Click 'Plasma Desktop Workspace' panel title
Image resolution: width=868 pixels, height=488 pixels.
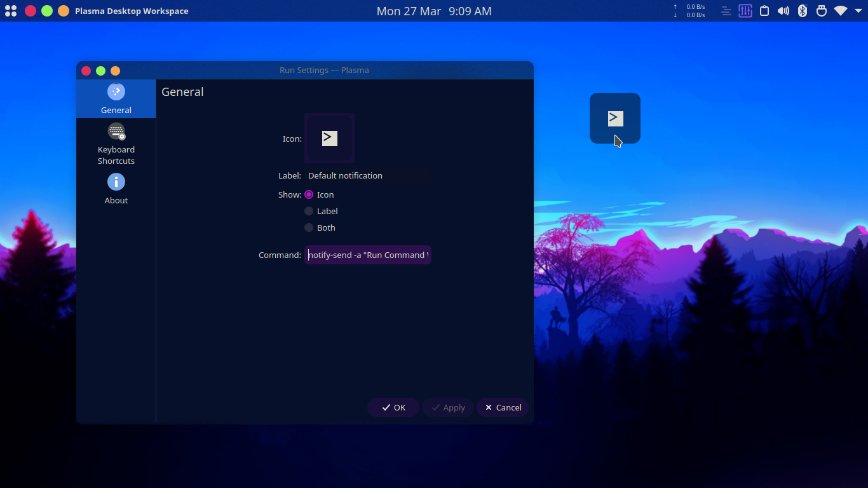pos(132,11)
